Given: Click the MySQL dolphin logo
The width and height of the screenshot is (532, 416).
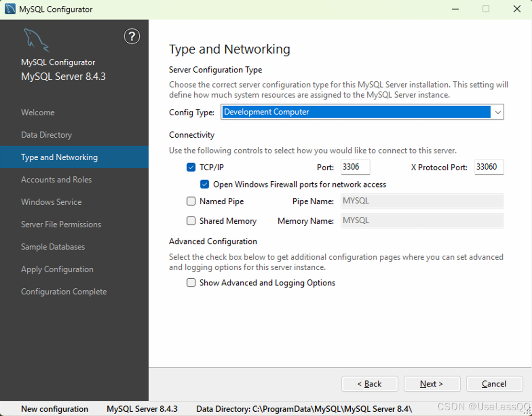Looking at the screenshot, I should (36, 40).
